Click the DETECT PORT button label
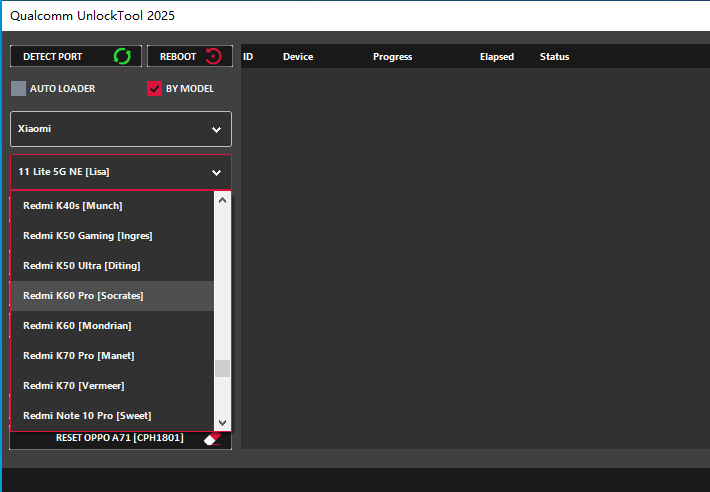 (x=53, y=57)
